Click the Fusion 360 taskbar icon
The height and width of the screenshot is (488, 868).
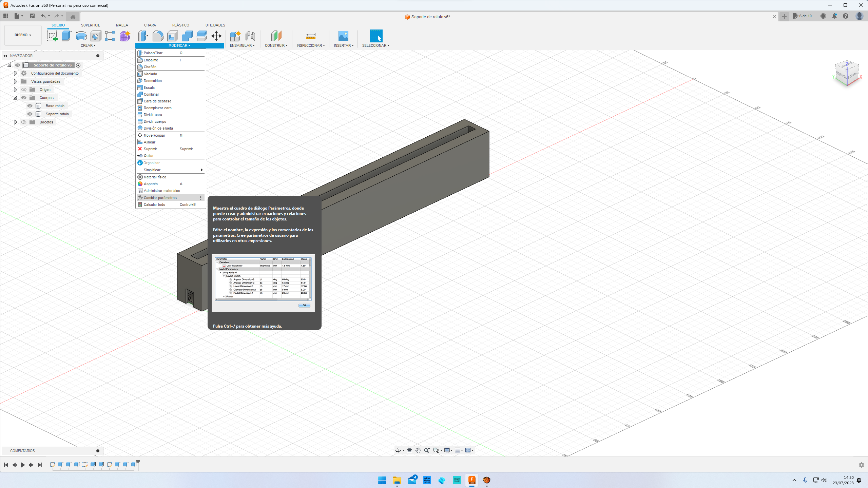471,480
